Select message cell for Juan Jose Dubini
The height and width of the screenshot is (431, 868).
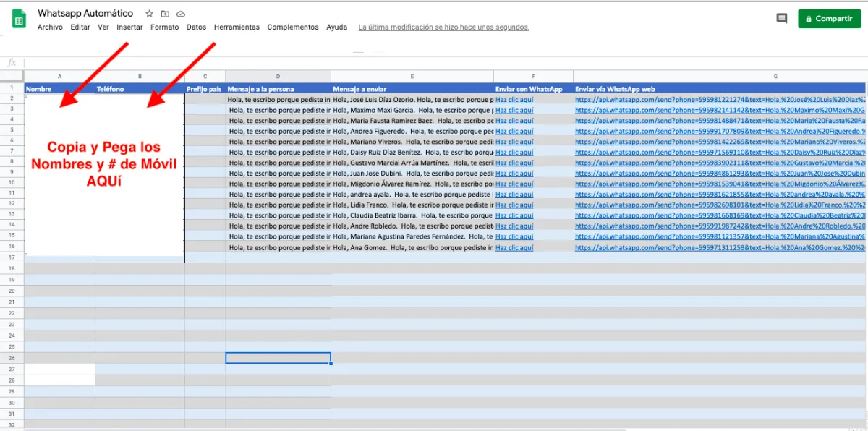pyautogui.click(x=412, y=174)
